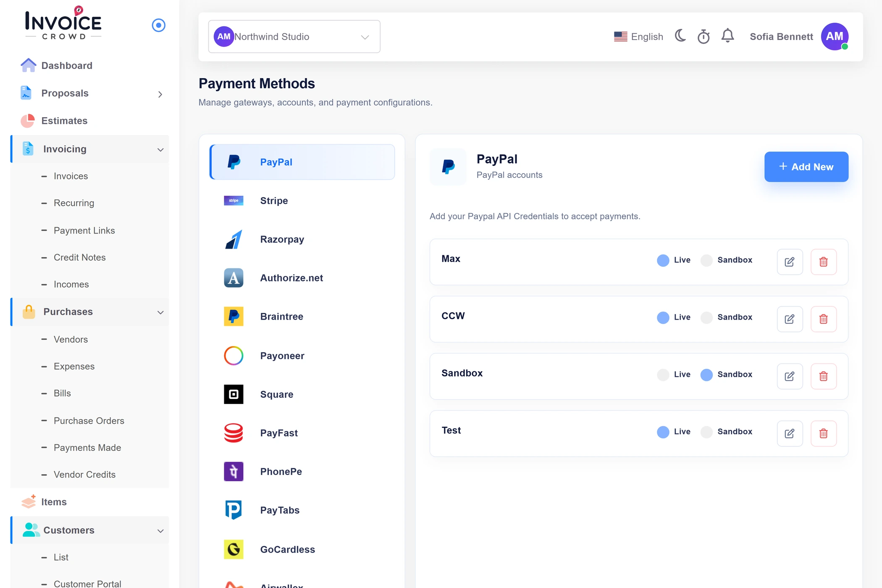Click the GoCardless logo icon

[234, 549]
